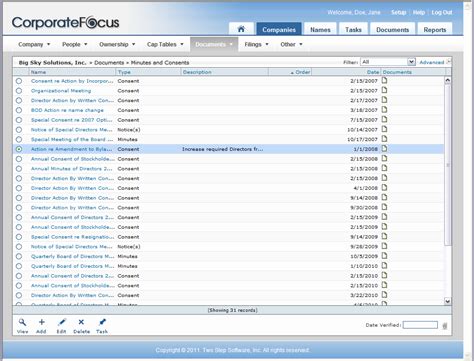The width and height of the screenshot is (474, 361).
Task: Open document icon dated 1/10/2010
Action: coord(384,266)
